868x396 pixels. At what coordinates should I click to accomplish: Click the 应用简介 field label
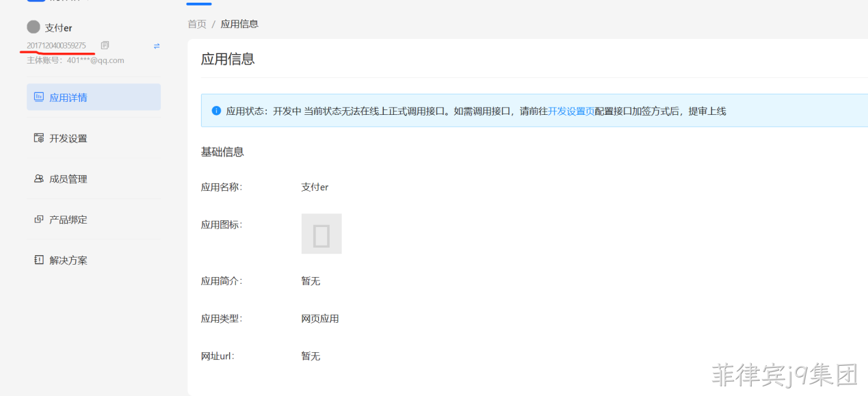pyautogui.click(x=222, y=281)
